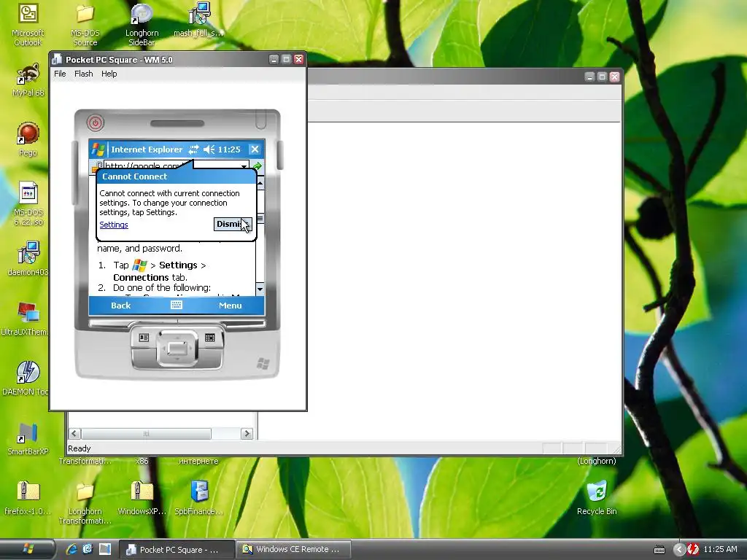The image size is (747, 560).
Task: Tap the connectivity arrows status icon
Action: (x=193, y=149)
